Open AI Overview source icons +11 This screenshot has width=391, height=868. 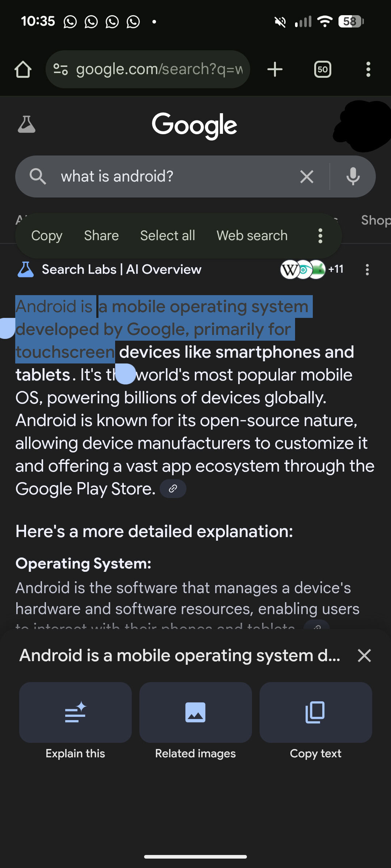(312, 269)
